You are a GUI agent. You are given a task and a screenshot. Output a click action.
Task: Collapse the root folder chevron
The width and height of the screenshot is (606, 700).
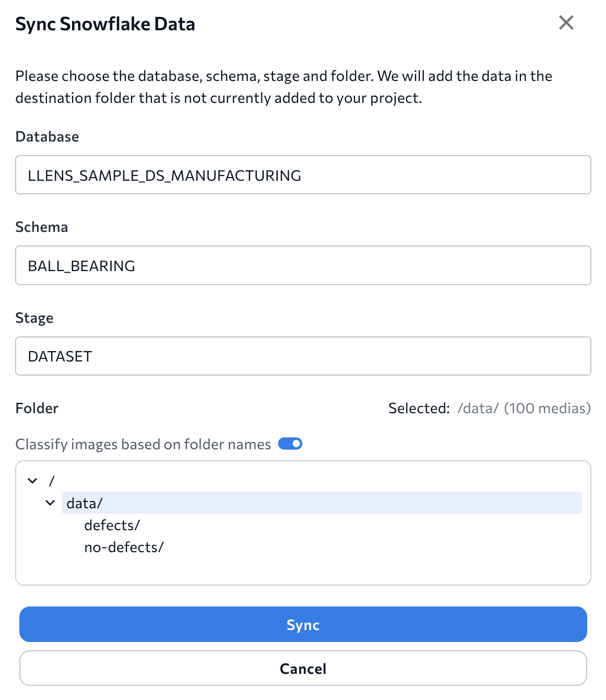[33, 481]
